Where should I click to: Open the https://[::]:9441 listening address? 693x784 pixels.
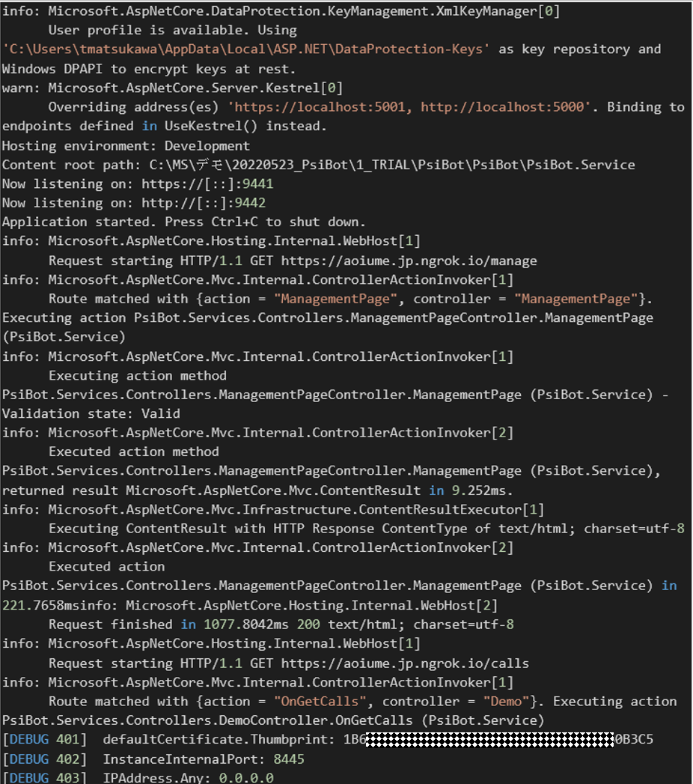click(x=207, y=184)
